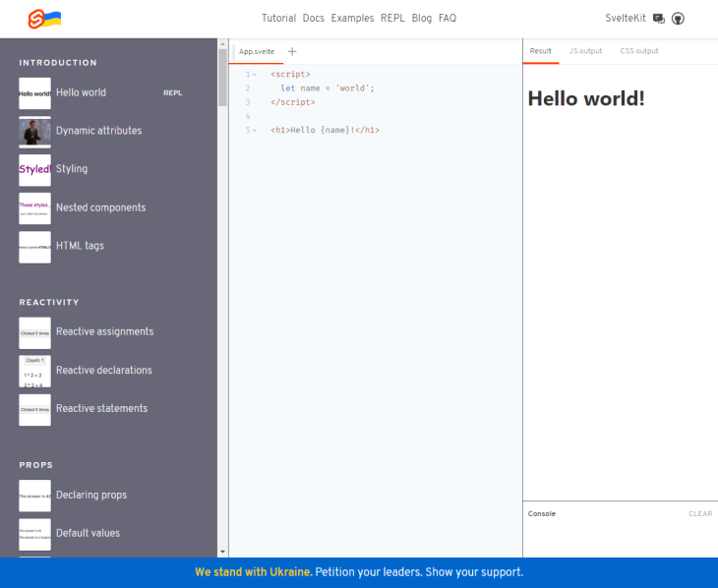
Task: Switch to the CSS output tab
Action: pyautogui.click(x=638, y=51)
